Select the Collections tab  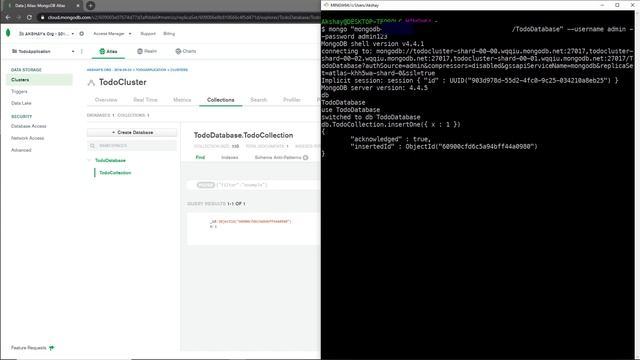click(x=220, y=100)
